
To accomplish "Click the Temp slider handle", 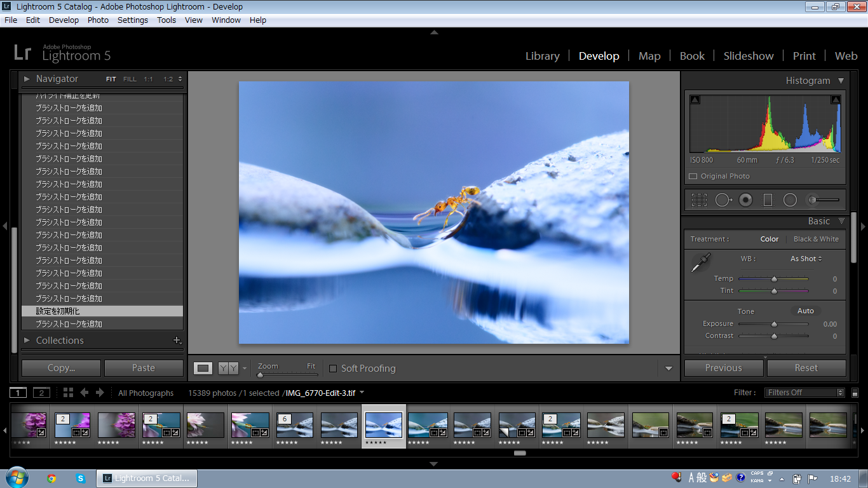I will (774, 279).
